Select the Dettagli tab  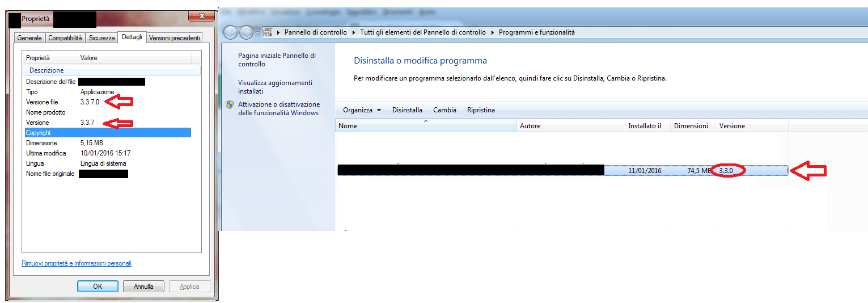132,37
